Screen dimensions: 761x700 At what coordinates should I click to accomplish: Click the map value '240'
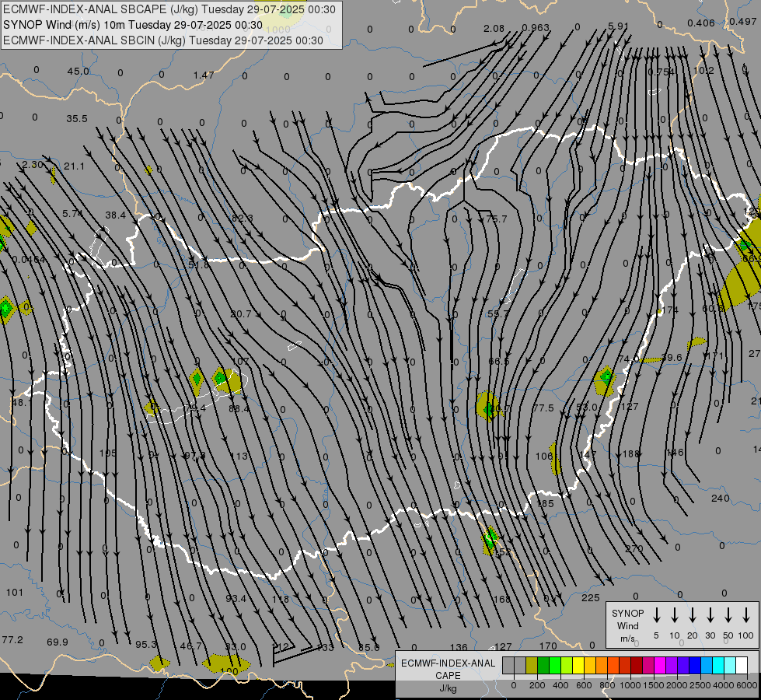[x=721, y=498]
